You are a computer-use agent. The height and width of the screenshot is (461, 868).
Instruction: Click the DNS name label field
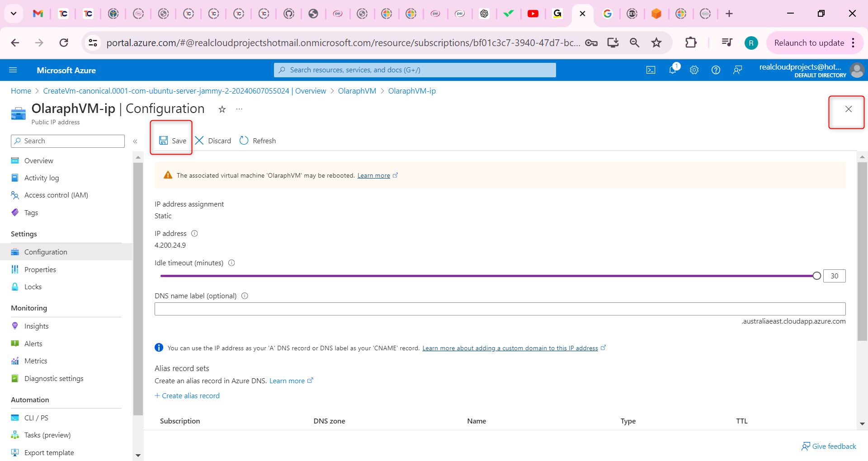coord(500,309)
